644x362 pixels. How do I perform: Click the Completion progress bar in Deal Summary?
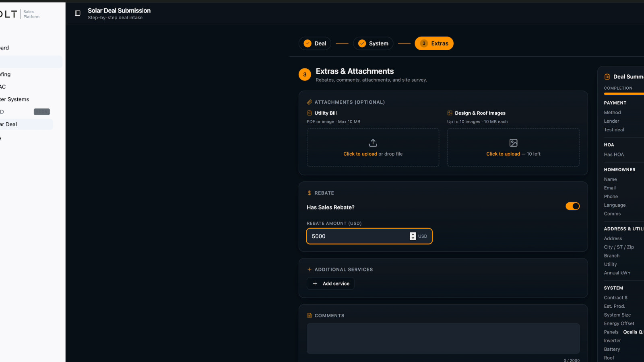624,94
